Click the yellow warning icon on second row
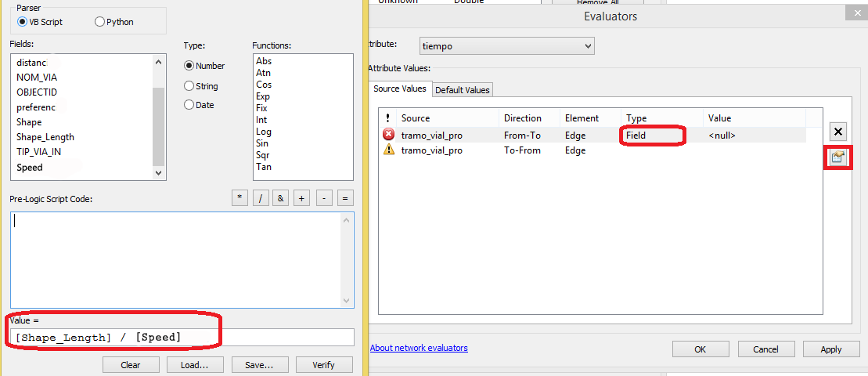The height and width of the screenshot is (376, 868). tap(388, 150)
